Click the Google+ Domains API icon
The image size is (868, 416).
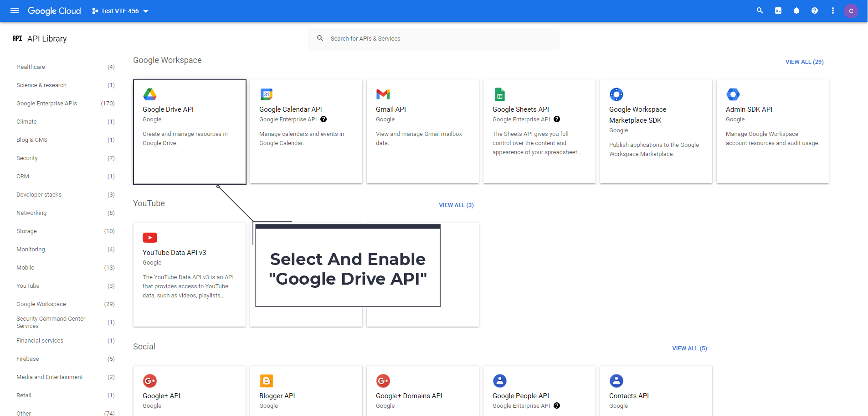tap(383, 381)
